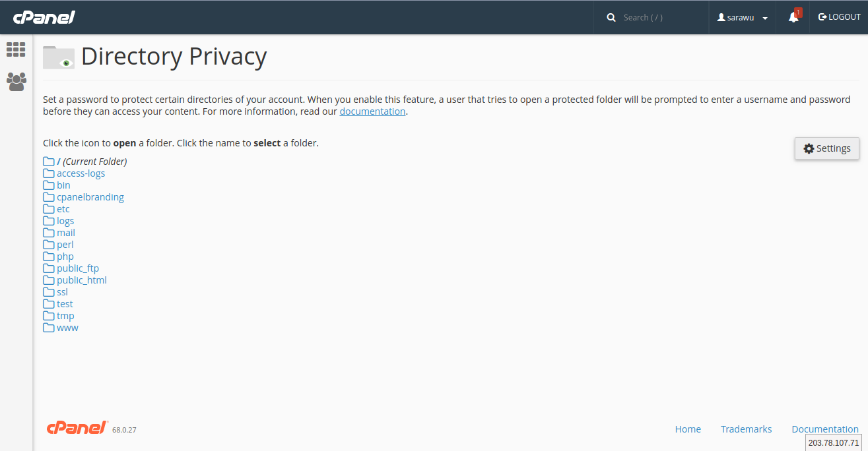Click folder icon next to access-logs
This screenshot has width=868, height=451.
pyautogui.click(x=49, y=173)
